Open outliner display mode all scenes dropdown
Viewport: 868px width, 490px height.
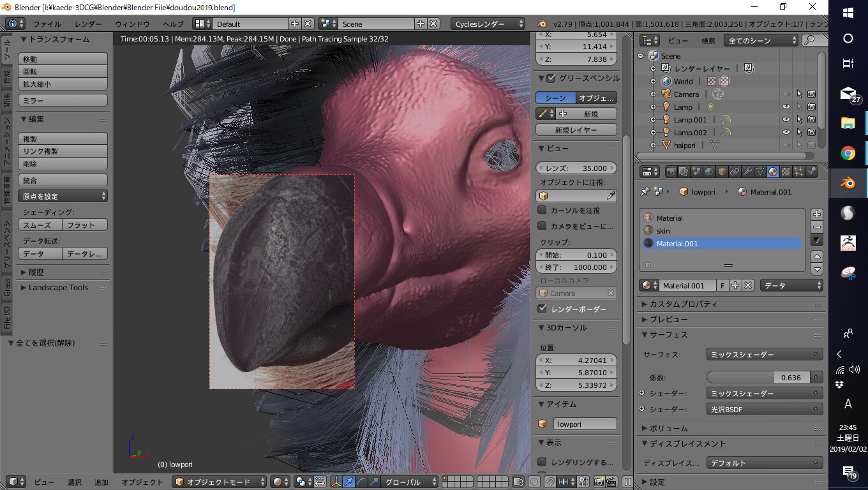[761, 40]
